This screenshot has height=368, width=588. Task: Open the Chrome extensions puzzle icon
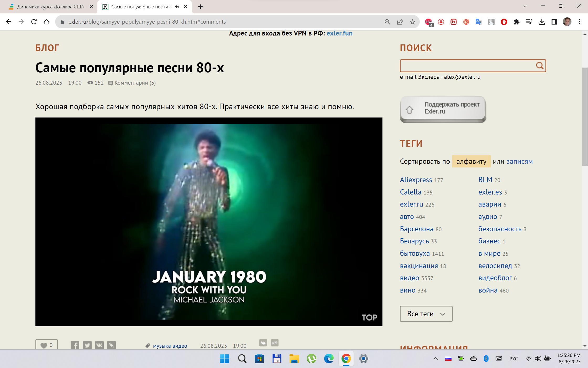(517, 22)
